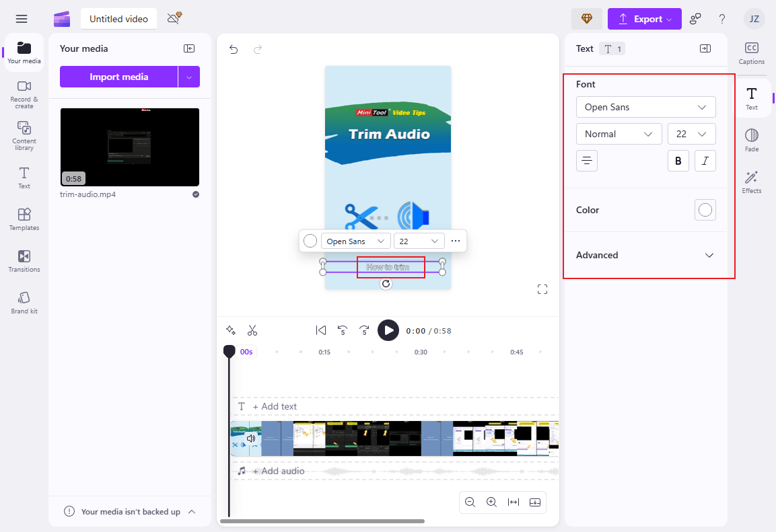Click the Import media button
This screenshot has width=776, height=532.
[118, 77]
